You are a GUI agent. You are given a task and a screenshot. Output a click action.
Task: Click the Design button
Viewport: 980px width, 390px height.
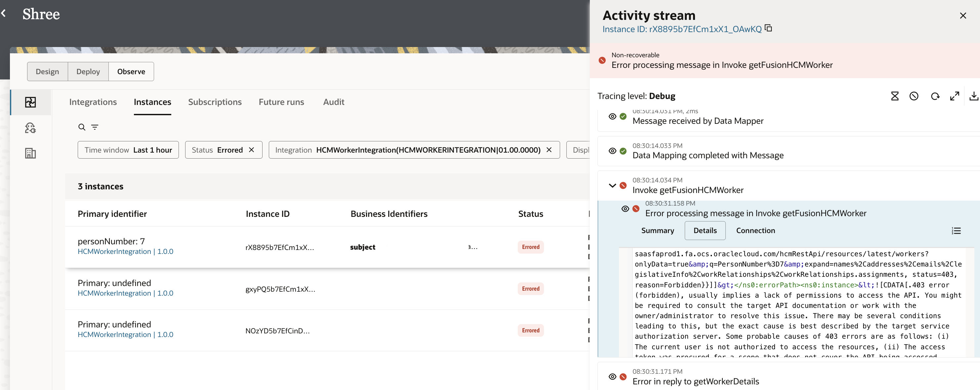[47, 72]
